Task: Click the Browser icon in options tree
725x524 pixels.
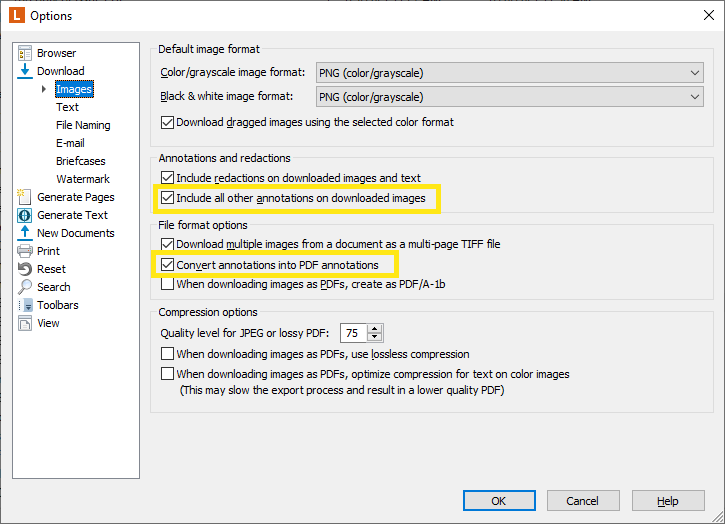Action: 25,53
